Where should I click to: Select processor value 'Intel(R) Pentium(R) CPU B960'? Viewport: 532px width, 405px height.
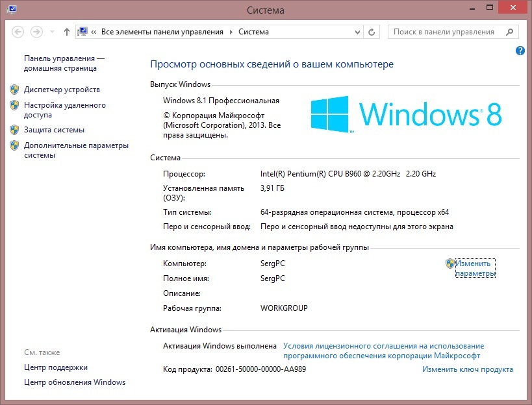point(310,174)
